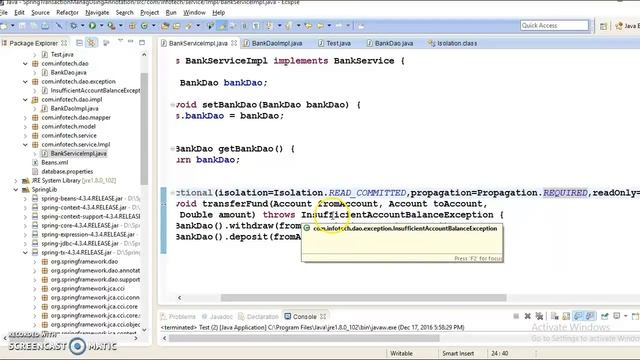The height and width of the screenshot is (360, 640).
Task: Click the Console horizontal scrollbar thumb
Action: click(304, 338)
